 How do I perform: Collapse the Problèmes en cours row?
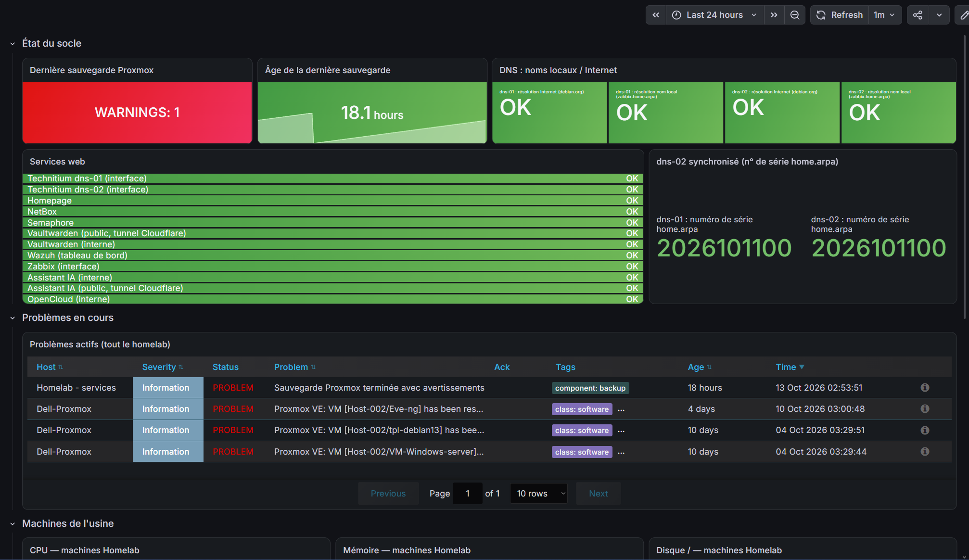point(13,318)
